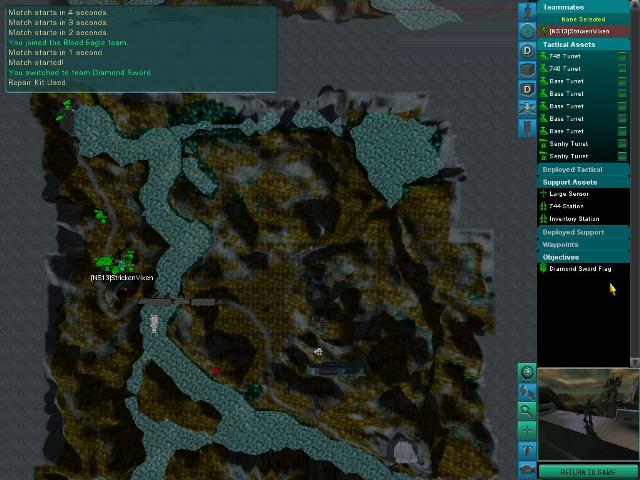Click the white structure icon on the map
The image size is (640, 480).
tap(318, 351)
